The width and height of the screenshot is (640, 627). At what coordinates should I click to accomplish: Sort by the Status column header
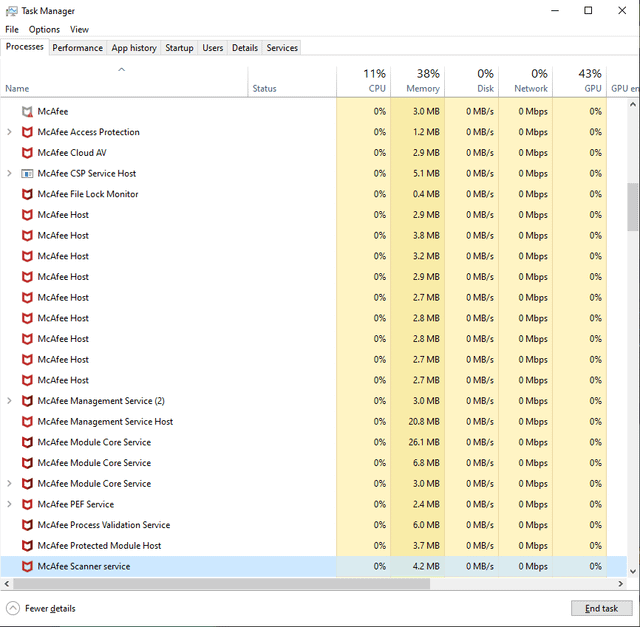pyautogui.click(x=292, y=82)
